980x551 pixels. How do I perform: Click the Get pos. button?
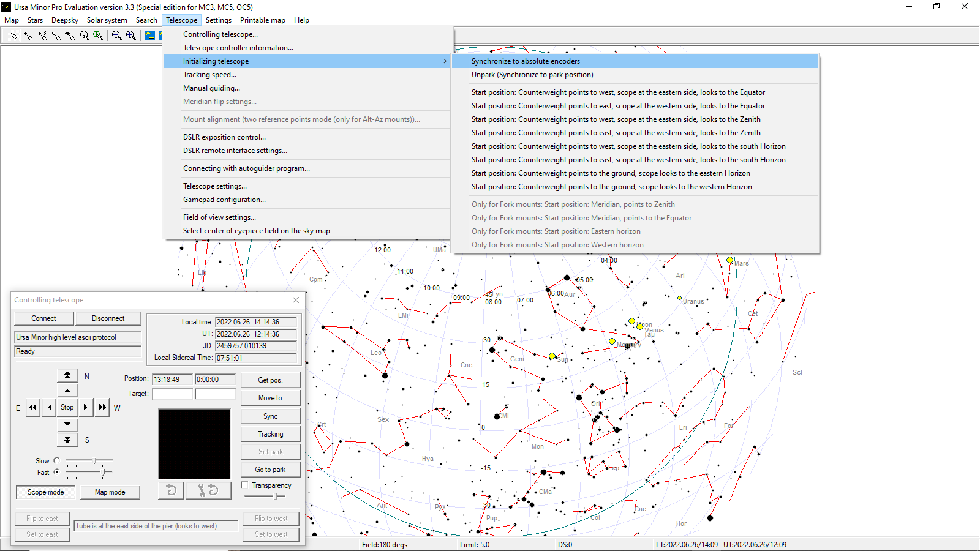click(270, 380)
